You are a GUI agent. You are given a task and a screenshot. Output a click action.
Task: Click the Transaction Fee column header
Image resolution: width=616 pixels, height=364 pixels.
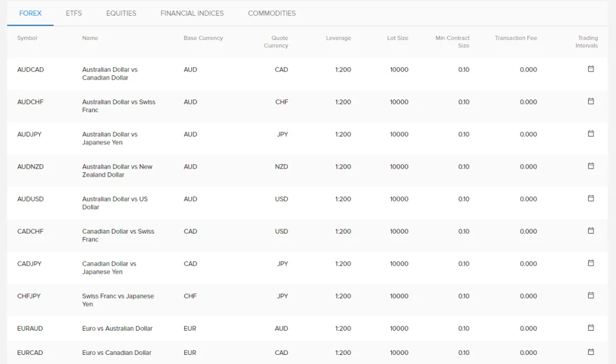516,38
